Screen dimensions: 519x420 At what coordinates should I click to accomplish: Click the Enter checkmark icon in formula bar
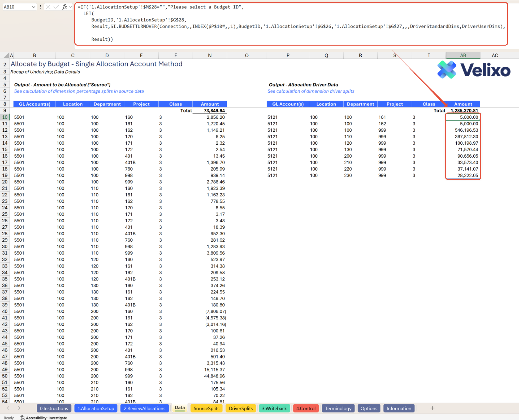tap(56, 7)
